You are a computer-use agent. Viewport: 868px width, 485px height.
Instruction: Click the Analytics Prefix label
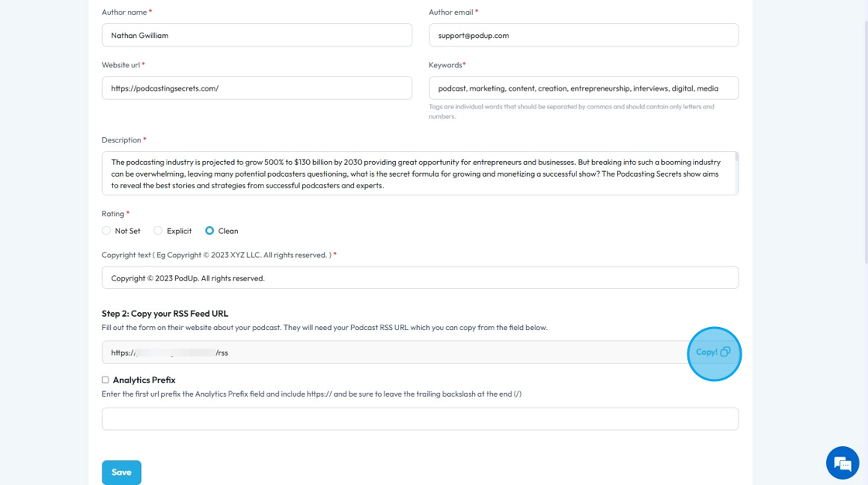(144, 380)
